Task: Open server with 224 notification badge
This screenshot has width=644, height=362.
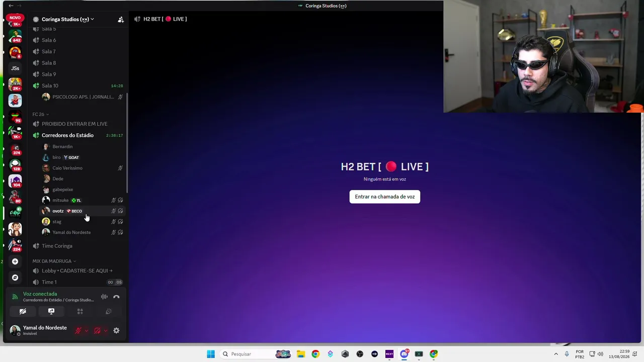Action: coord(15,245)
